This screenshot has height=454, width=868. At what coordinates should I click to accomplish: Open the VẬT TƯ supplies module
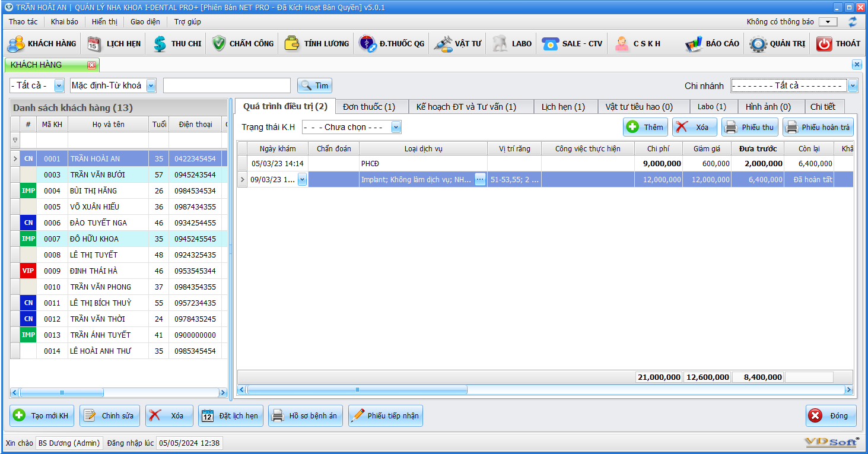pyautogui.click(x=457, y=44)
